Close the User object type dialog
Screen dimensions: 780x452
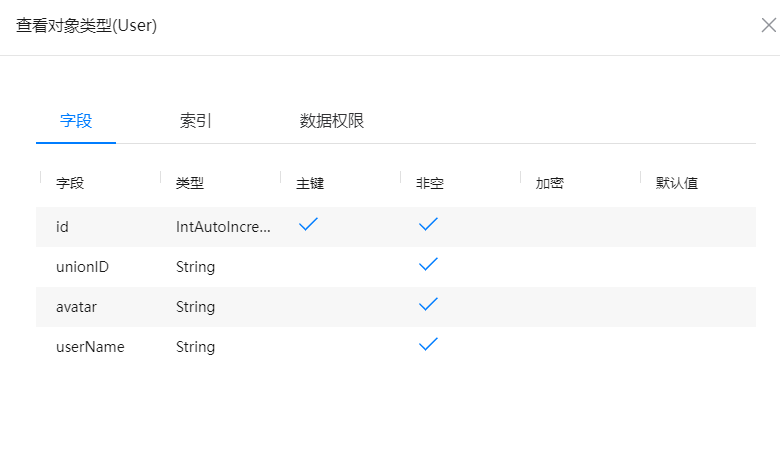click(768, 26)
